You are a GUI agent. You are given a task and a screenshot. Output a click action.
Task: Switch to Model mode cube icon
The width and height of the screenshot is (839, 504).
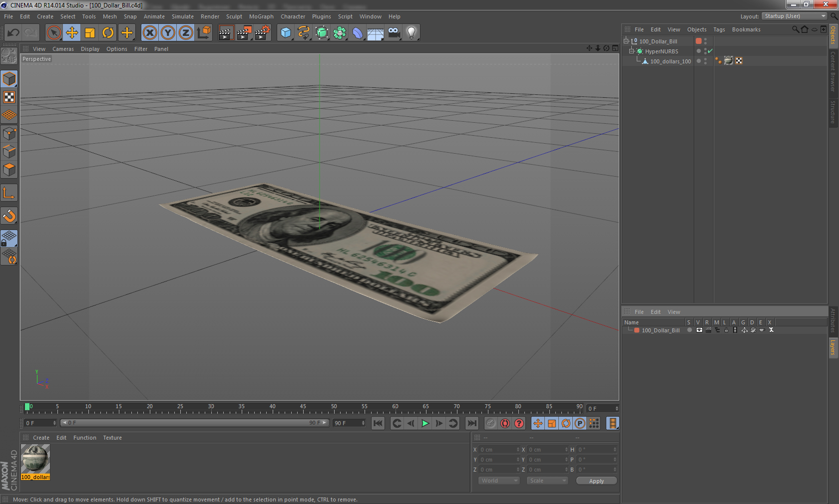(x=9, y=79)
